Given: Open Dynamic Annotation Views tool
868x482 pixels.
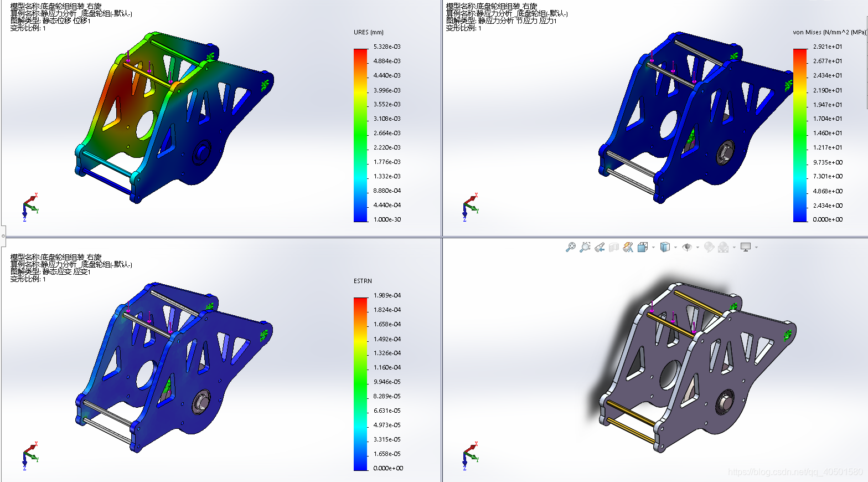Looking at the screenshot, I should tap(628, 247).
